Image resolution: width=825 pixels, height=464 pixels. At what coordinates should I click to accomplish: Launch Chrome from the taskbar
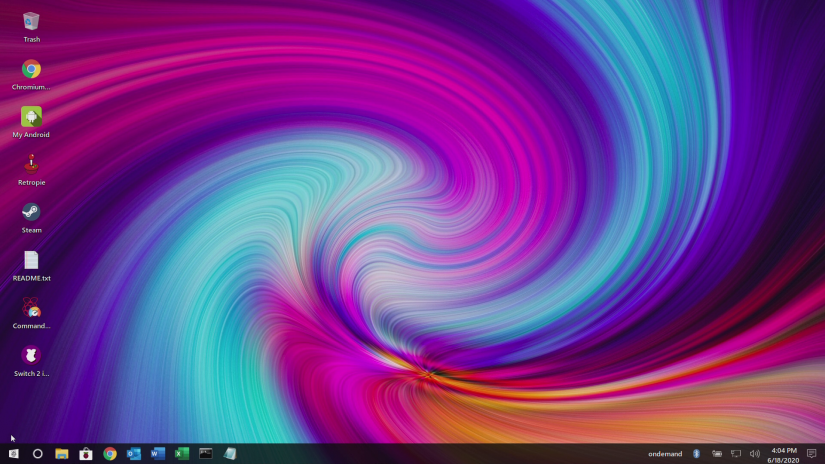pyautogui.click(x=110, y=454)
